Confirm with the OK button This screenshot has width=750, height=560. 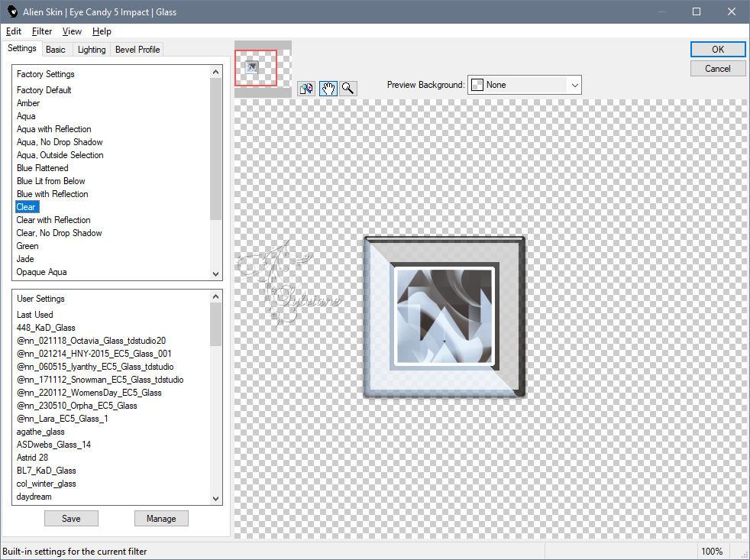point(717,50)
